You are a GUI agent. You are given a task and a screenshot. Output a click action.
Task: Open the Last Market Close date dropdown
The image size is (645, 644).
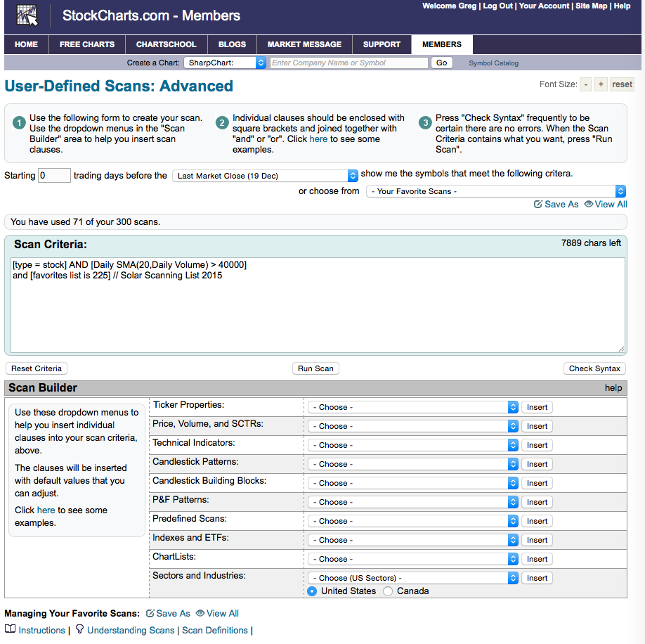click(265, 176)
